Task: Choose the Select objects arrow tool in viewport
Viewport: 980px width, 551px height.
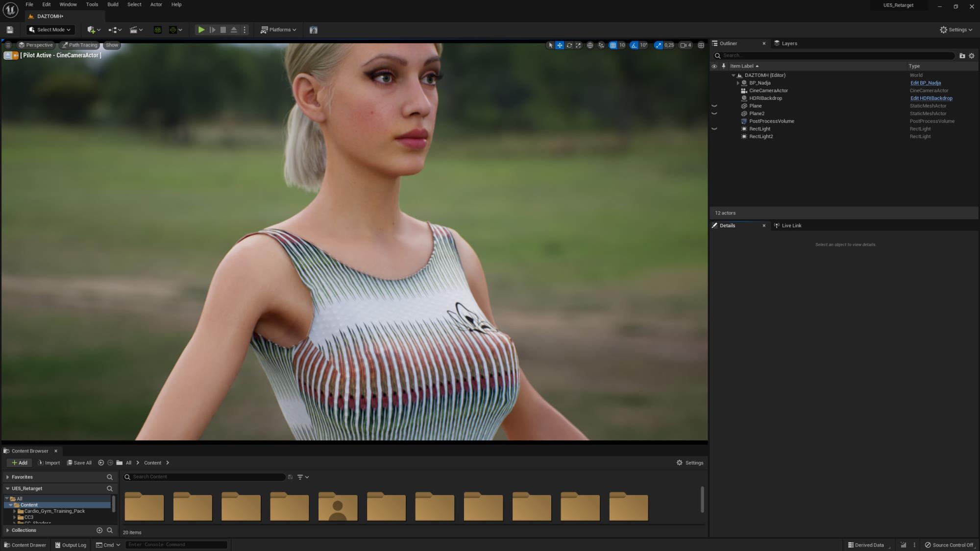Action: tap(550, 45)
